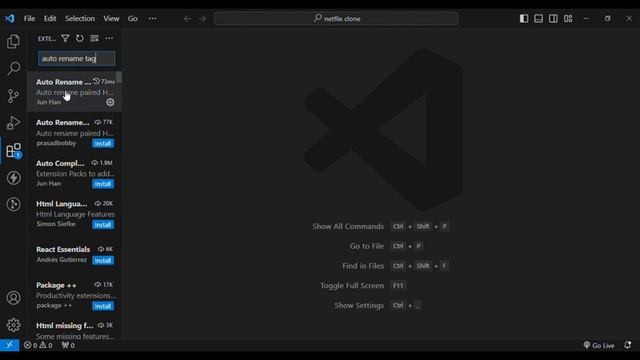Screen dimensions: 640x360
Task: Open the File menu
Action: (x=29, y=19)
